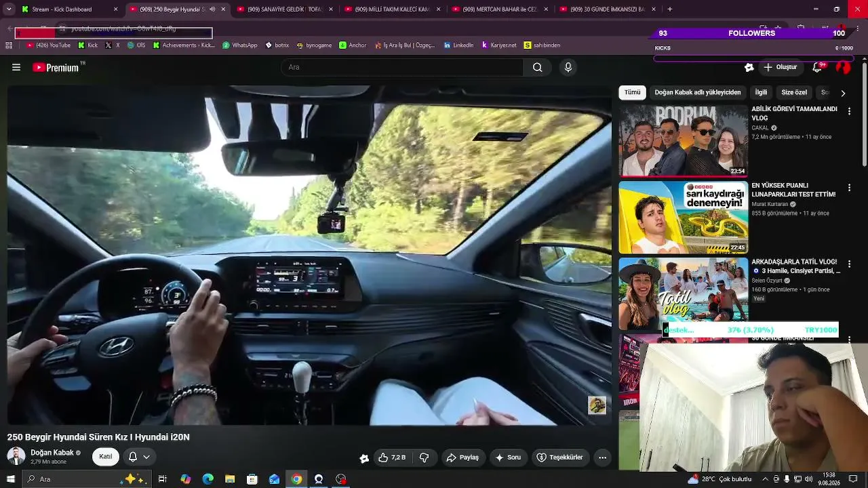Switch to SANAYİYE GELDİK browser tab

tap(285, 9)
